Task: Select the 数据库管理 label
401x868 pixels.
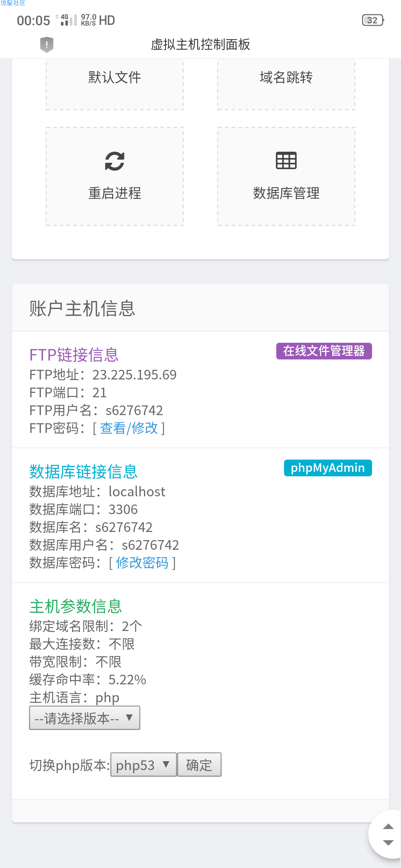Action: click(286, 193)
